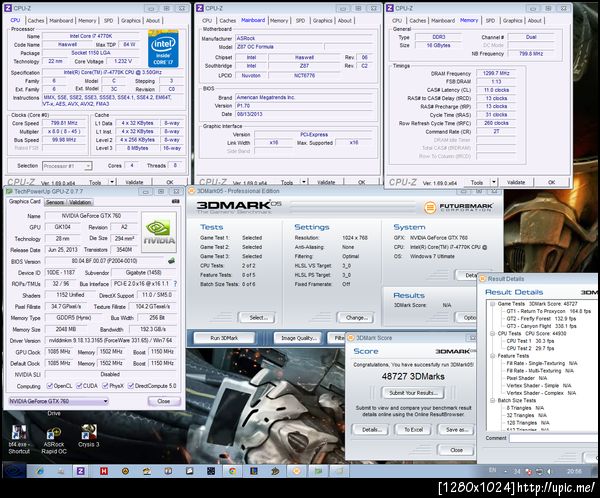Show hidden tray icons arrow
The width and height of the screenshot is (600, 498).
(x=506, y=472)
